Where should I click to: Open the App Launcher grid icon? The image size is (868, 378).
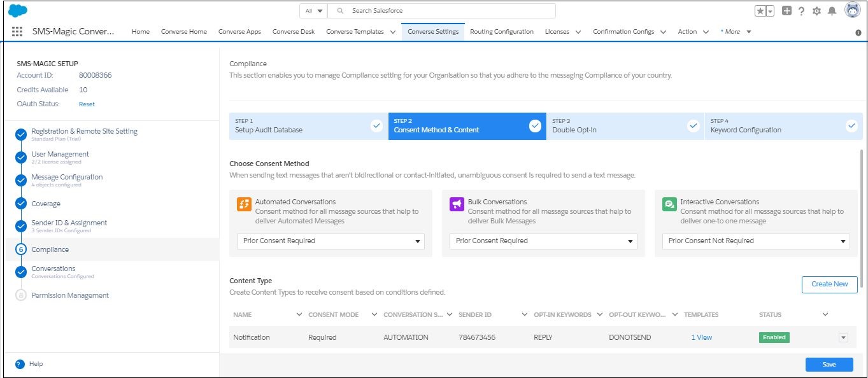(x=17, y=32)
